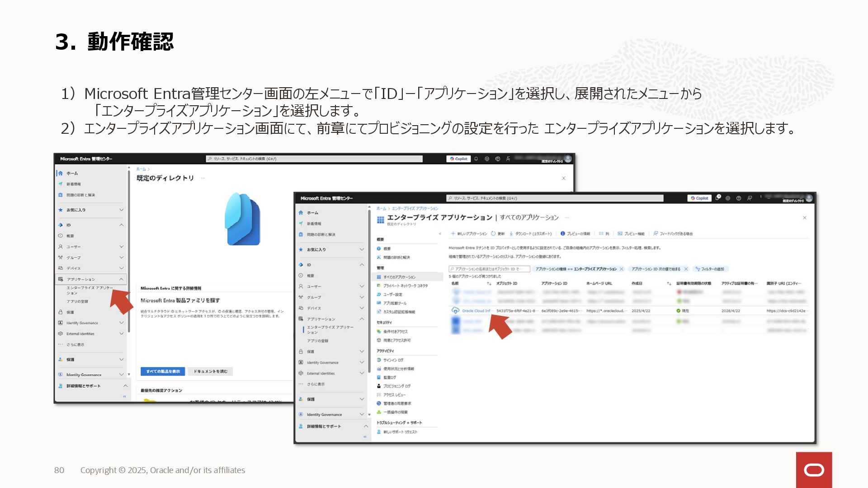Open help icon in front window header

[x=739, y=198]
